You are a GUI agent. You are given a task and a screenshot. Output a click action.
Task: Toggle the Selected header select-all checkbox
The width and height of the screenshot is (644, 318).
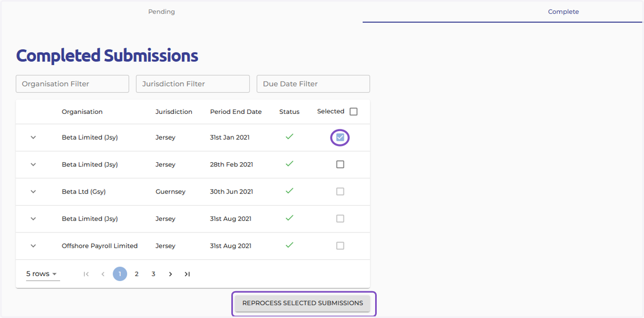[353, 112]
